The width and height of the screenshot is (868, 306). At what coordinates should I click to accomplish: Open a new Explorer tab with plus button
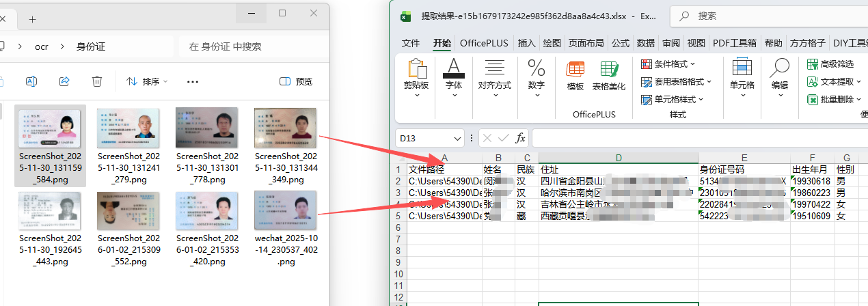point(33,19)
